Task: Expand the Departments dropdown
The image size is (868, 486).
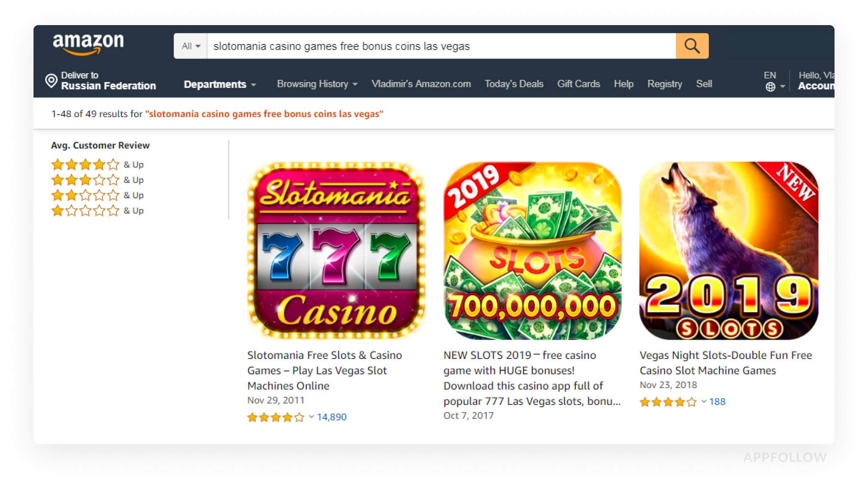Action: coord(220,84)
